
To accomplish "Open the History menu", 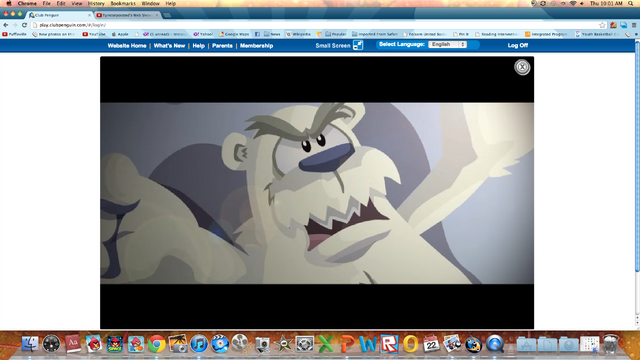I will tap(96, 3).
